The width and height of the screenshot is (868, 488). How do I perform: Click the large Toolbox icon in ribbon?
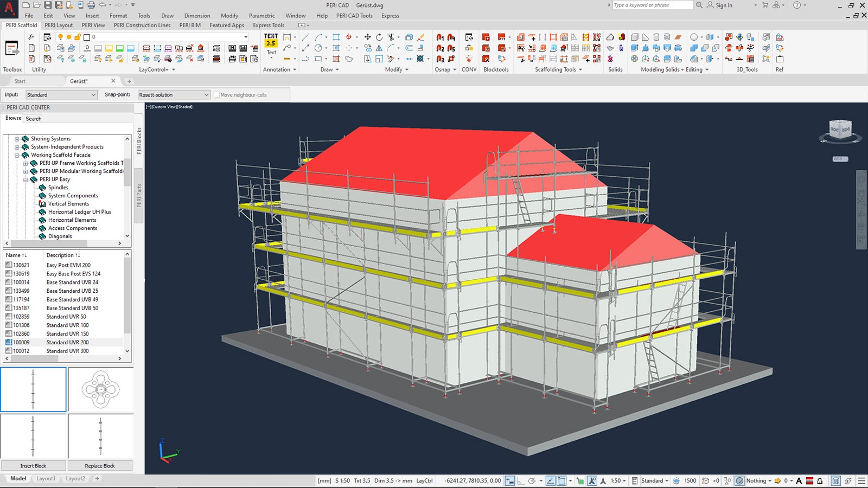pos(12,49)
